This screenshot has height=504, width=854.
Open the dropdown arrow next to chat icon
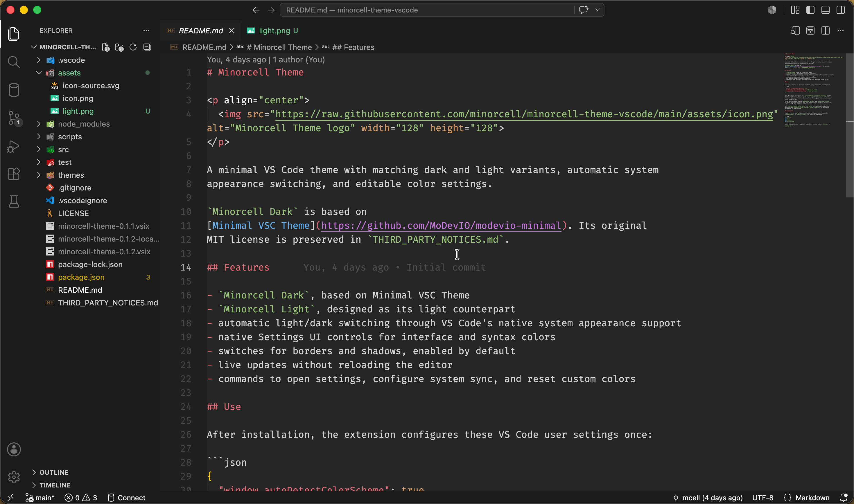point(598,10)
